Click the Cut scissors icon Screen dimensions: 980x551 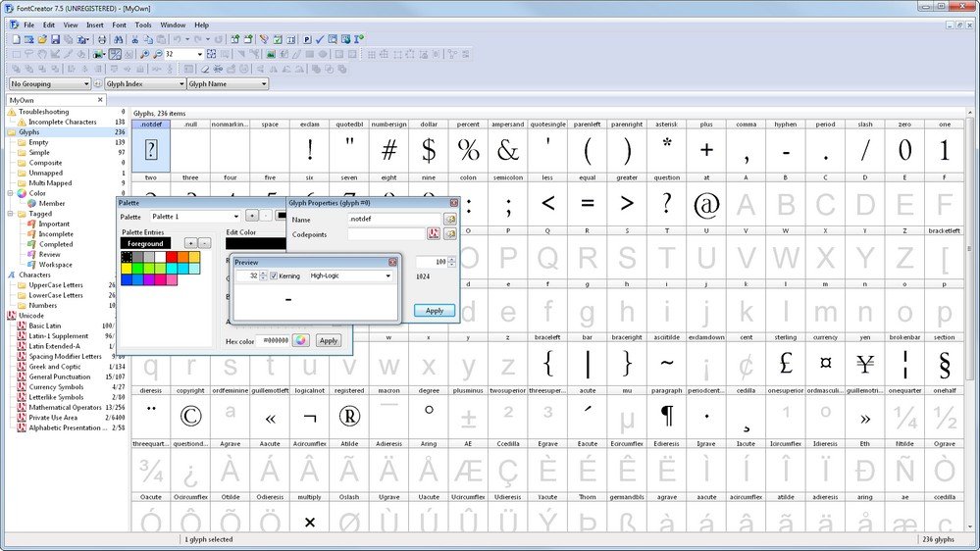pos(135,39)
